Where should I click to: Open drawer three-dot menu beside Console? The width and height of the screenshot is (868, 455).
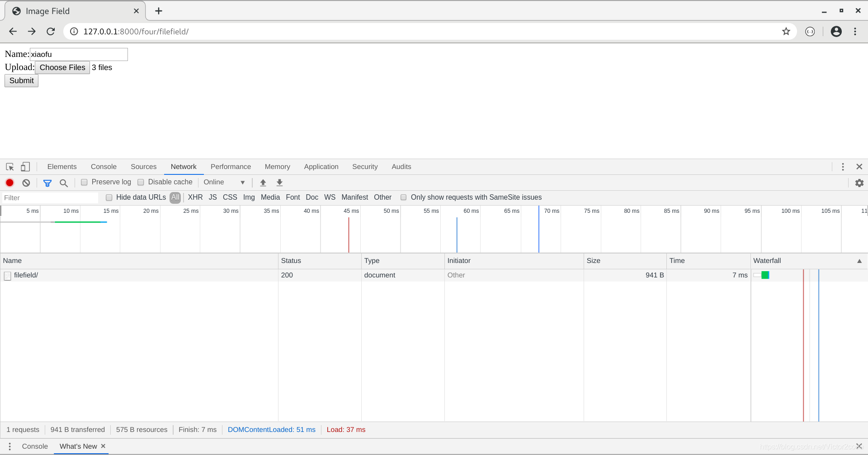(9, 446)
